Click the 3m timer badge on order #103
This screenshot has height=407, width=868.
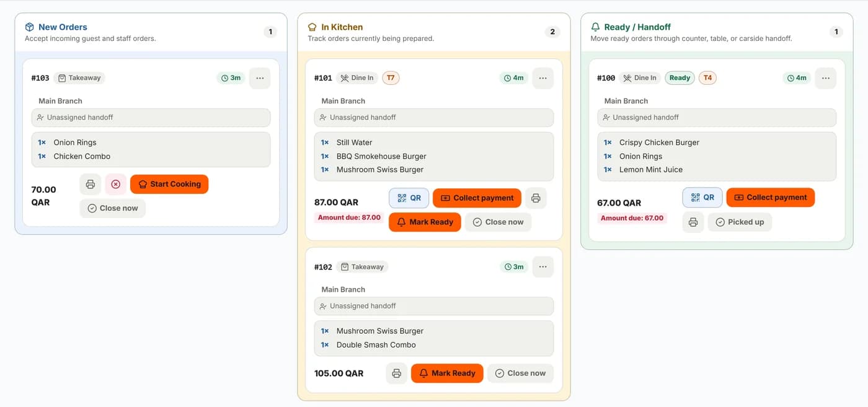[231, 78]
